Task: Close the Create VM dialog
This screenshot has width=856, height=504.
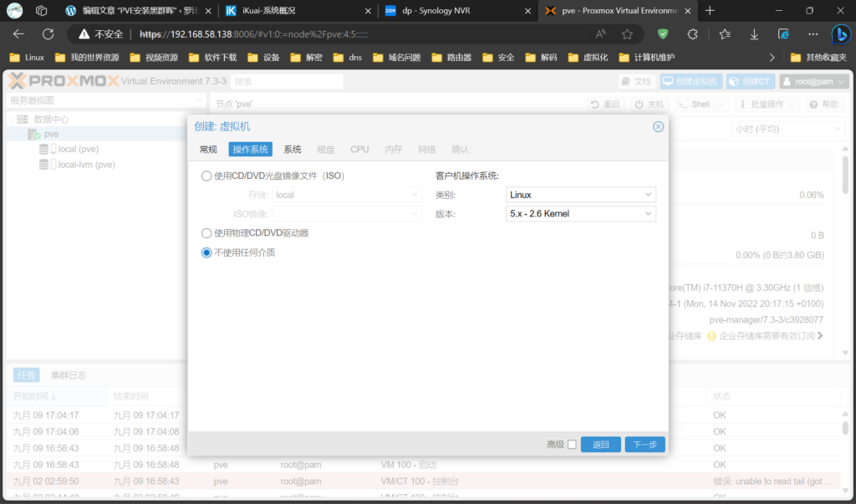Action: (x=658, y=126)
